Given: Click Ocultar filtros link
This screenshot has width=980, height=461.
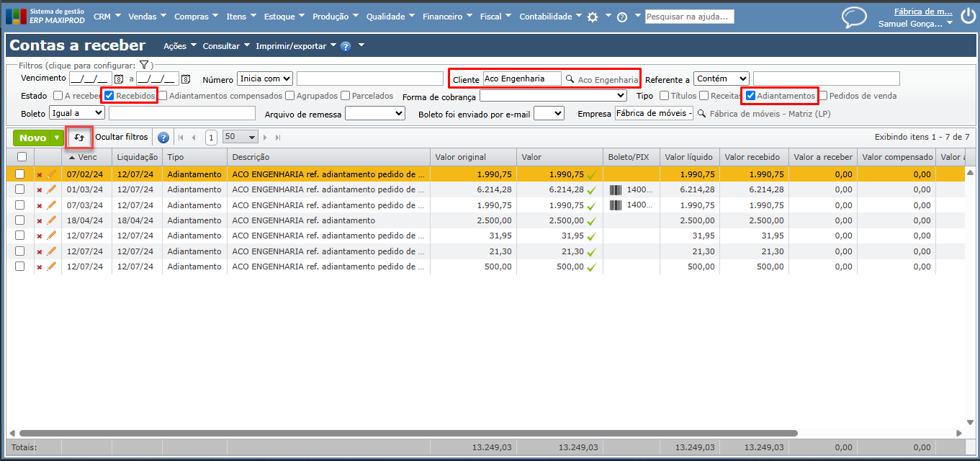Looking at the screenshot, I should (122, 137).
